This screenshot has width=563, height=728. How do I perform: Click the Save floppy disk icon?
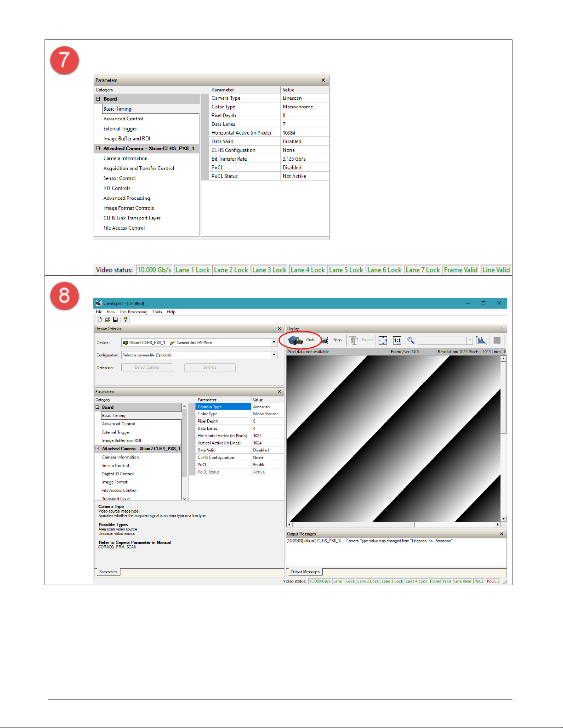115,319
